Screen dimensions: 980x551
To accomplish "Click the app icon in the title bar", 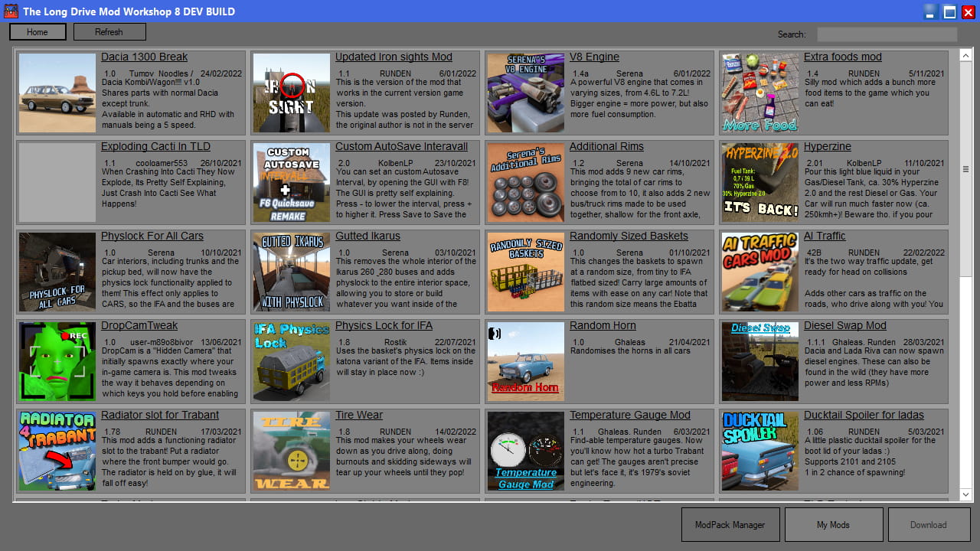I will 11,11.
